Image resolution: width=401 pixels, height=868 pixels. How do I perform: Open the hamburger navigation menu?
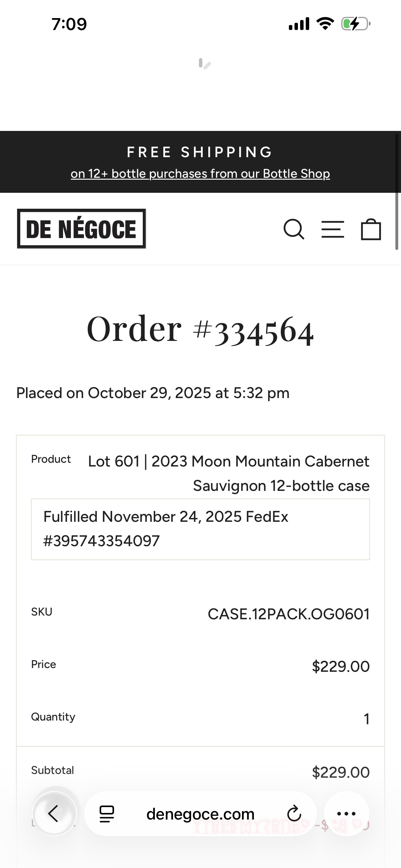click(x=333, y=229)
